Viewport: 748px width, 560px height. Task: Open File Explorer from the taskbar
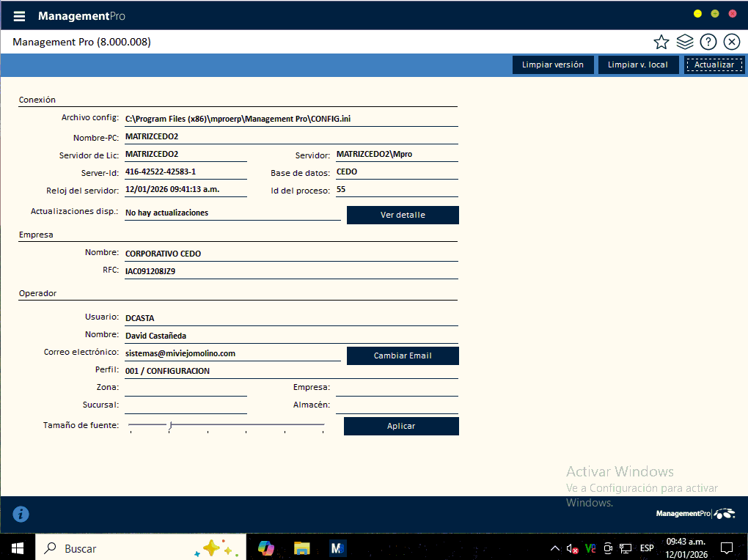302,548
